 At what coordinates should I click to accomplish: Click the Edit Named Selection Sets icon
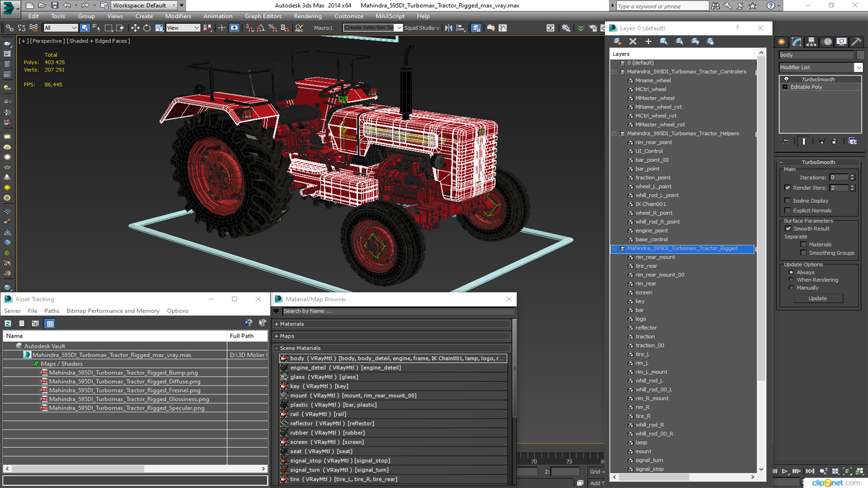[x=299, y=28]
